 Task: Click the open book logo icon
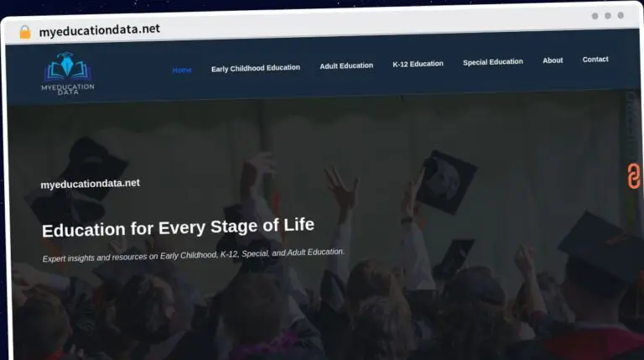68,67
